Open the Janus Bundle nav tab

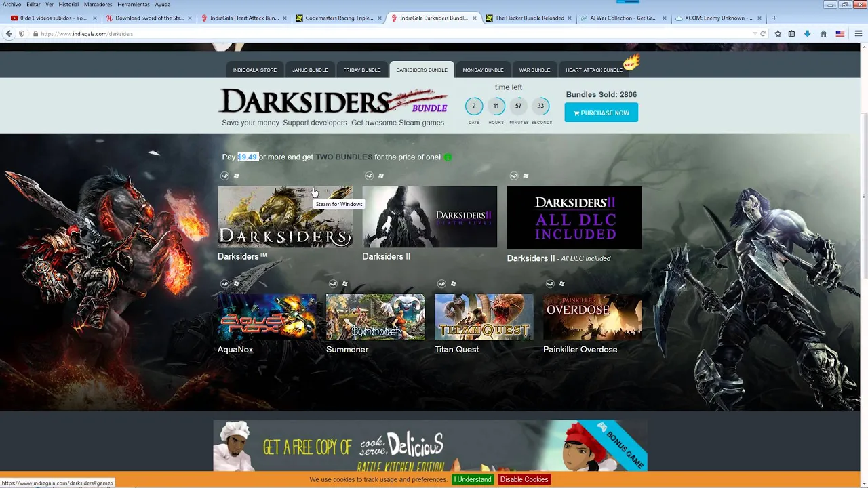[x=310, y=70]
